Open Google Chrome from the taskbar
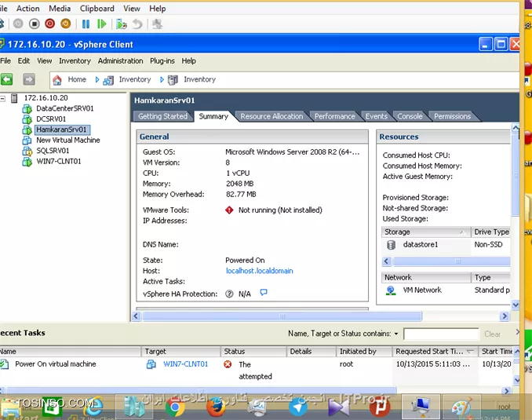 (175, 407)
